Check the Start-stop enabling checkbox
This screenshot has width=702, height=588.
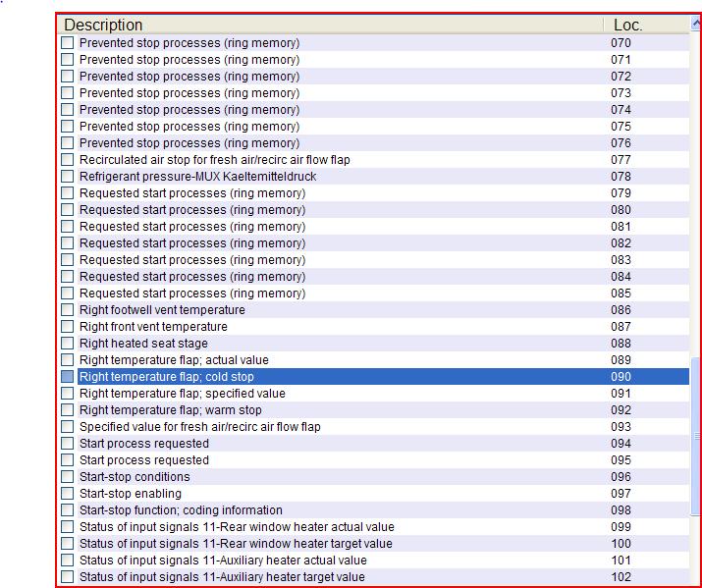click(67, 494)
